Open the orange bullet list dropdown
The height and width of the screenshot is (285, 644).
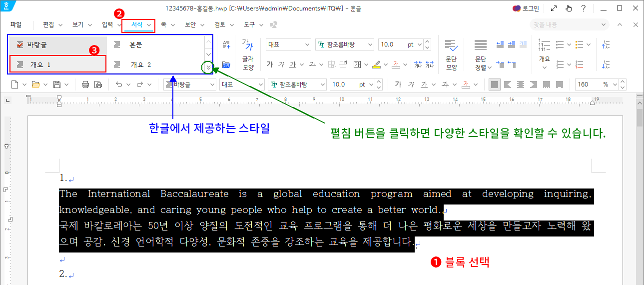(589, 44)
